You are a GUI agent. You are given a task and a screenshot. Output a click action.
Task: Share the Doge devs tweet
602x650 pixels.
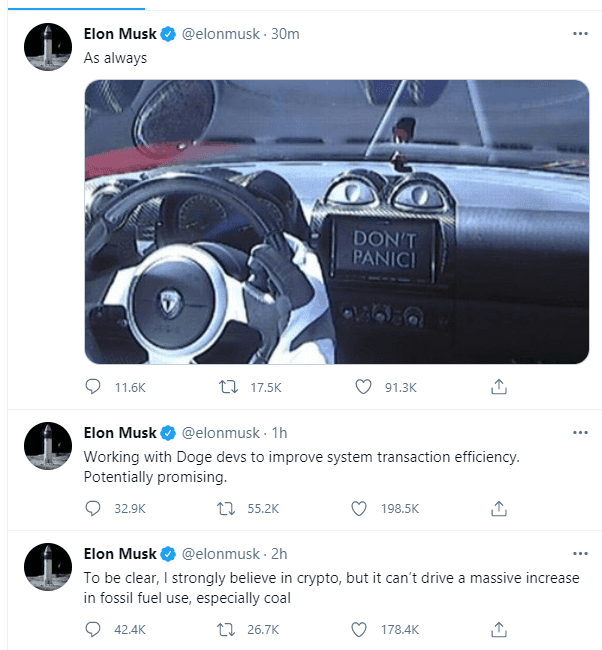click(498, 508)
